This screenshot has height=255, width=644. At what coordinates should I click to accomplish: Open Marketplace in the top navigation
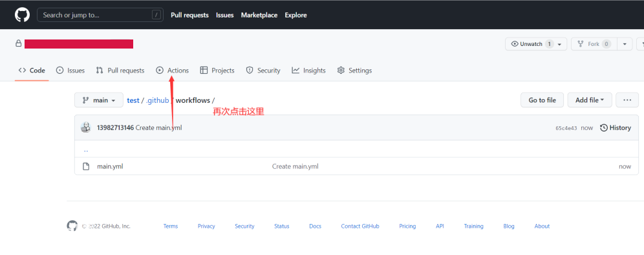[x=259, y=16]
